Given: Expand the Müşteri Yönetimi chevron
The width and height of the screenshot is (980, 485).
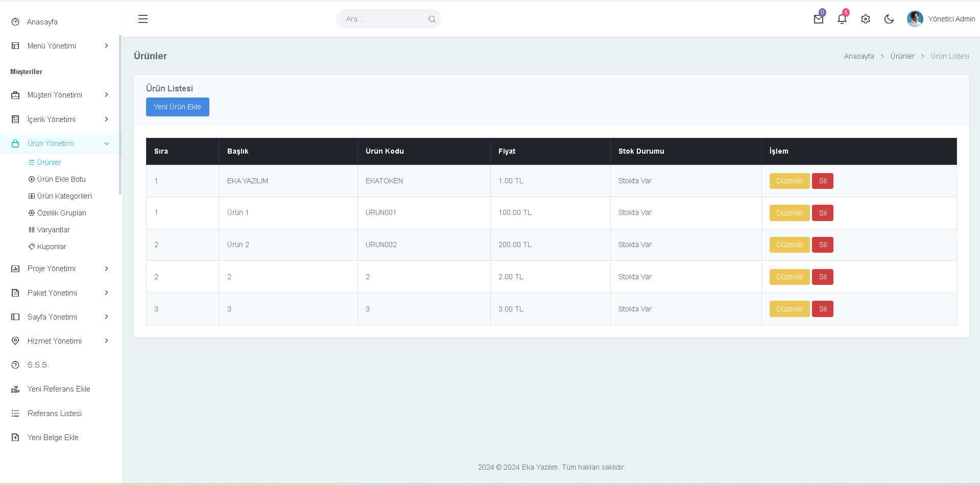Looking at the screenshot, I should 106,95.
